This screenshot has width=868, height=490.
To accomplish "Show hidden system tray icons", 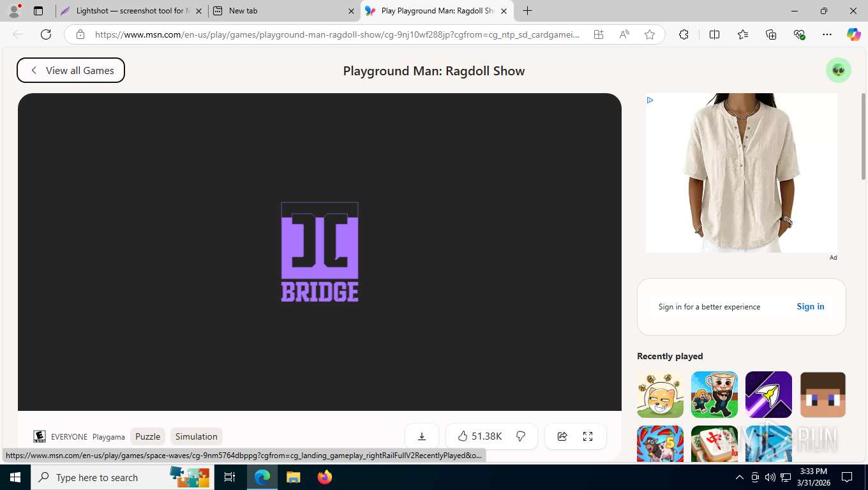I will point(740,477).
